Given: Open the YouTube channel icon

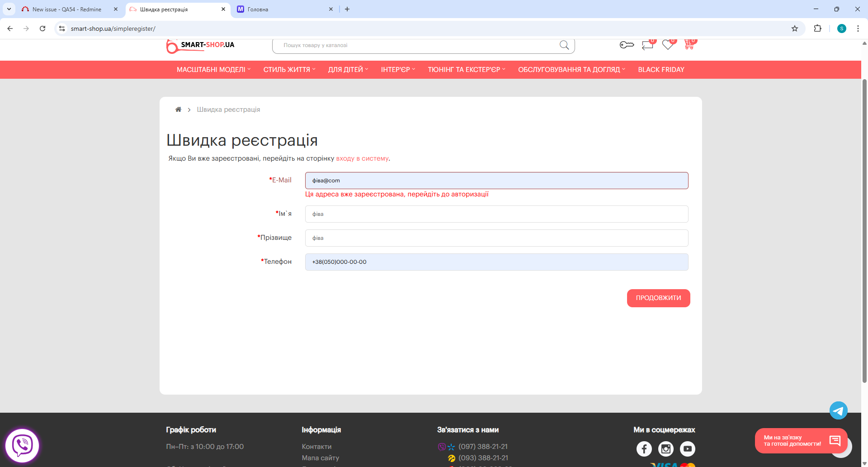Looking at the screenshot, I should point(687,448).
